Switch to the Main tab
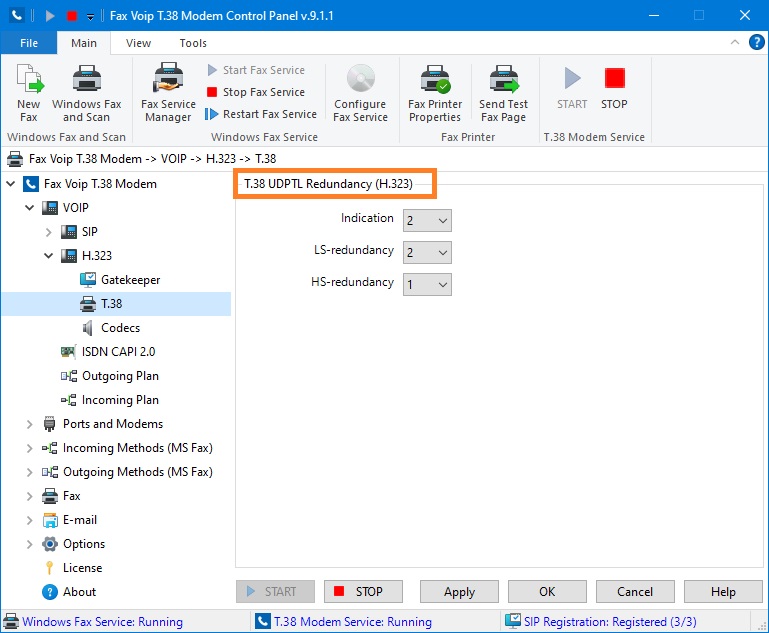The width and height of the screenshot is (769, 633). 84,43
